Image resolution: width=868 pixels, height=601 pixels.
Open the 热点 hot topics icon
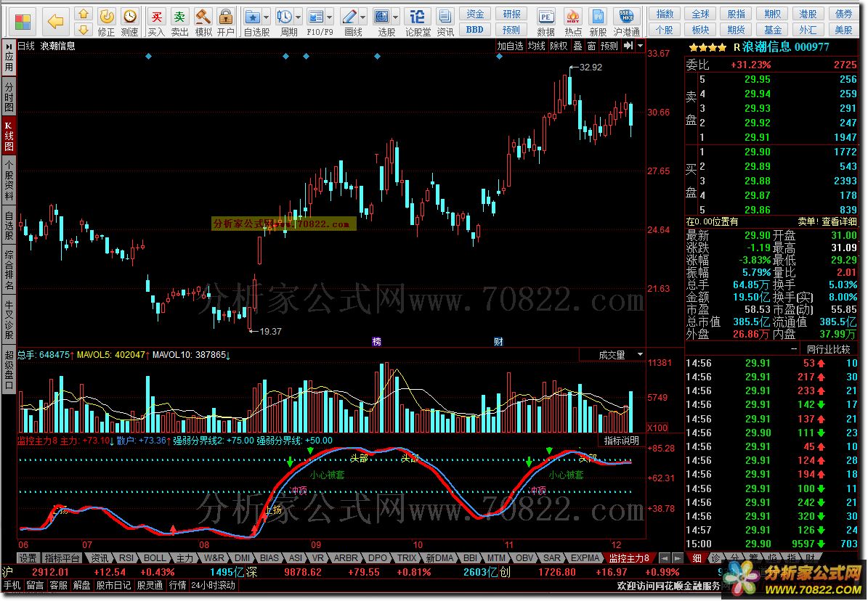[x=573, y=23]
